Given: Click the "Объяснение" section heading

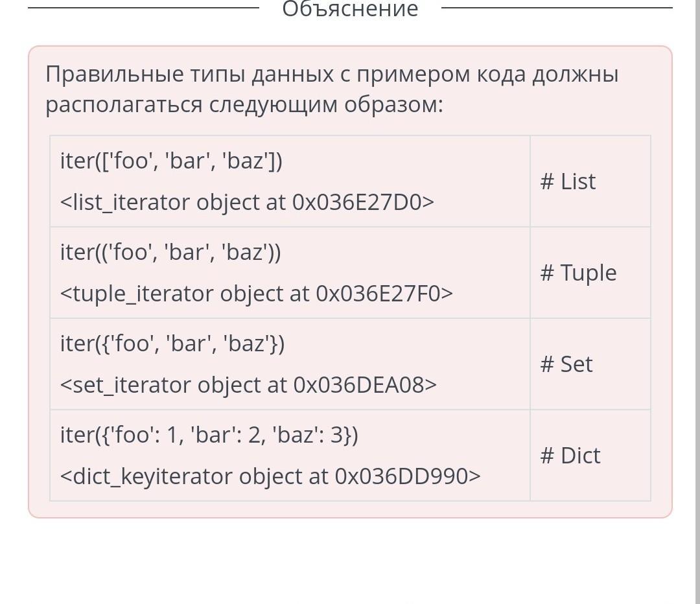Looking at the screenshot, I should (350, 9).
